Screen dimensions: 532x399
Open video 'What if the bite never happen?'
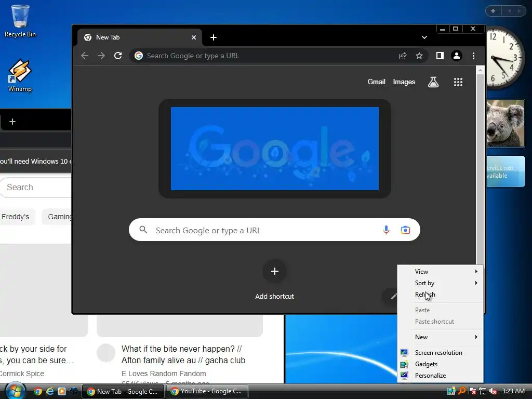pos(183,354)
